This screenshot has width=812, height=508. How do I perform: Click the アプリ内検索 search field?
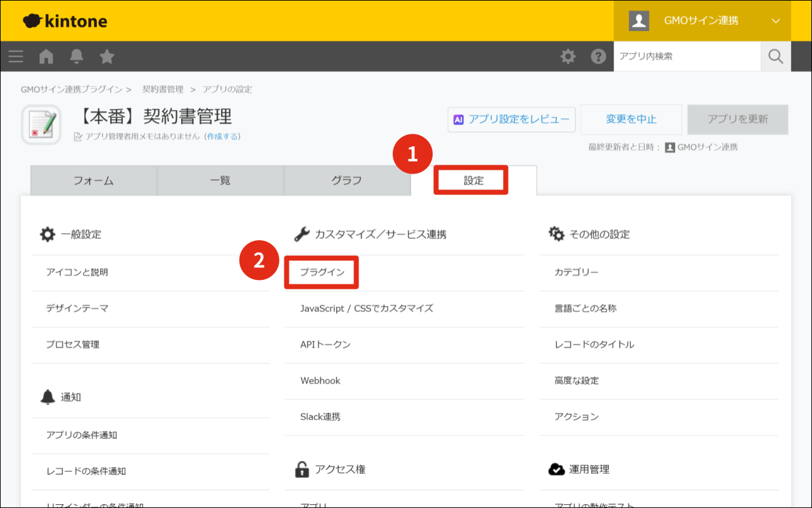[x=687, y=56]
